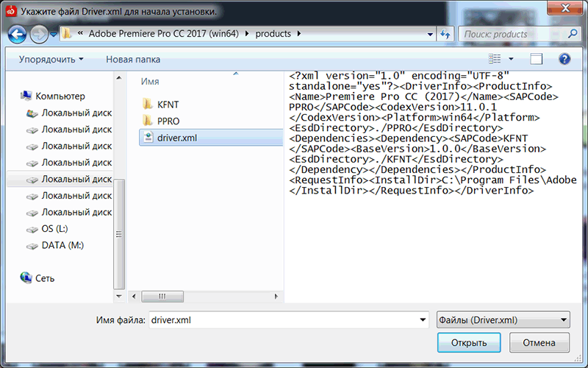Select the Локальный диск with Windows logo icon
The image size is (588, 368).
click(x=32, y=113)
